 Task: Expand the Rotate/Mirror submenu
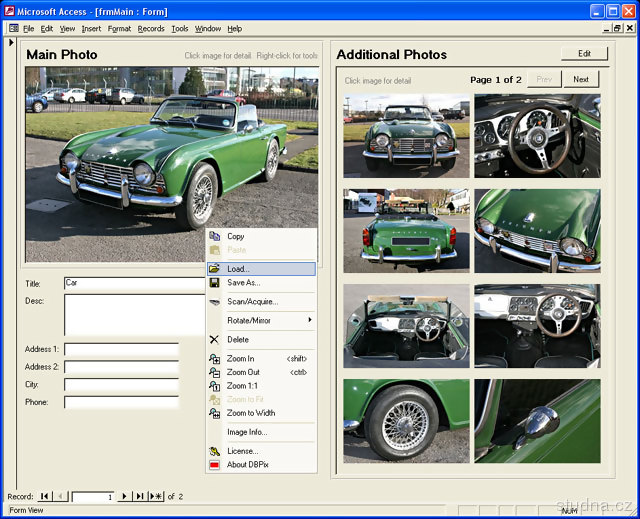[261, 320]
